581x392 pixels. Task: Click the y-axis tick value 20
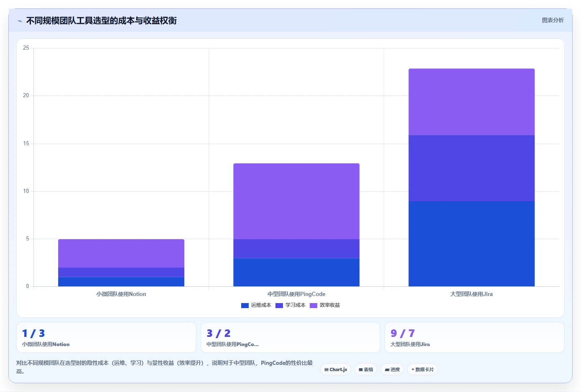tap(26, 96)
